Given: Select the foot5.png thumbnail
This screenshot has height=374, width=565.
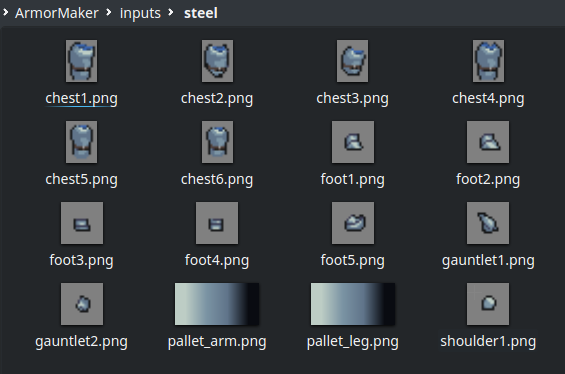Looking at the screenshot, I should (353, 223).
